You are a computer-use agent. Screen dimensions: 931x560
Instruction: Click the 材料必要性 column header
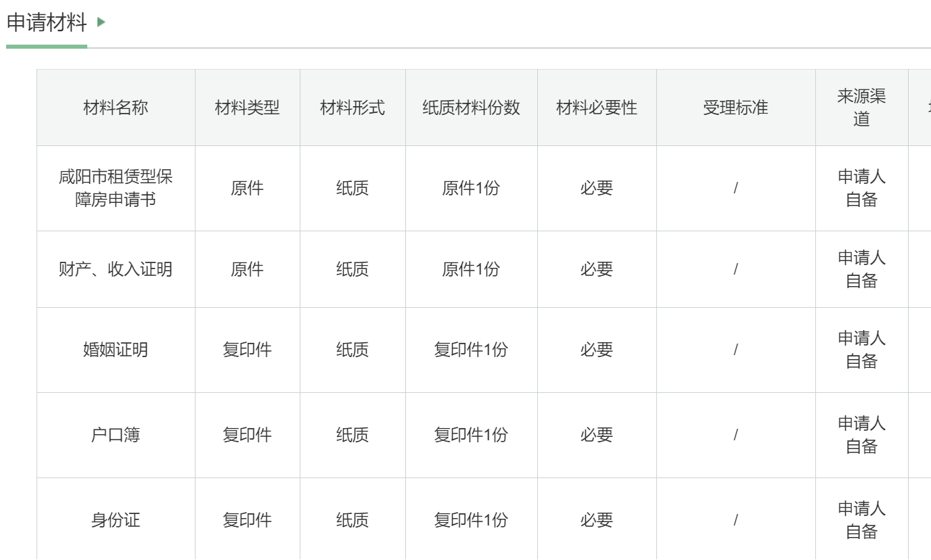point(597,108)
